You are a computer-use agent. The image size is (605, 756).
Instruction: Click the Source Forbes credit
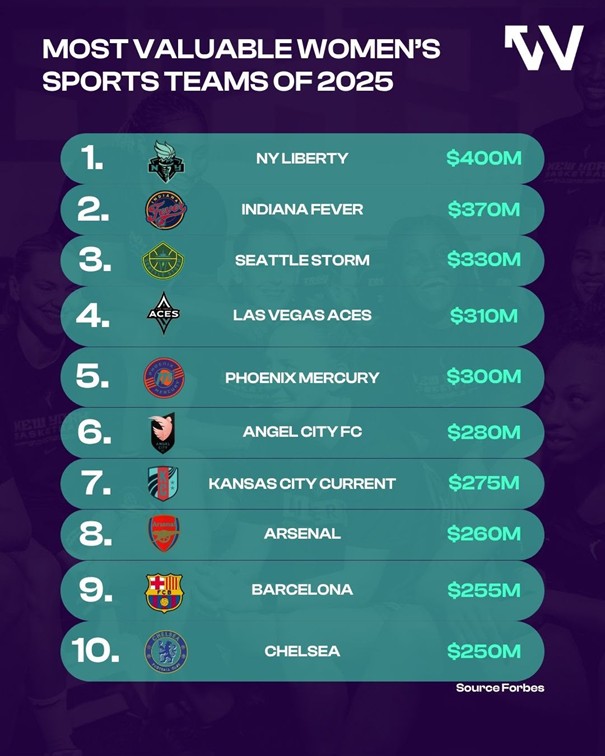[x=500, y=688]
